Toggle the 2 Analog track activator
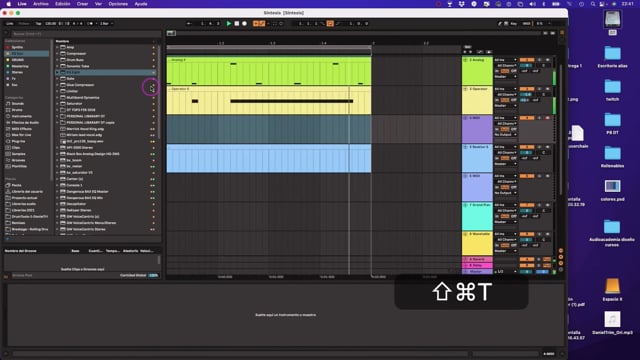The image size is (640, 360). coord(527,60)
